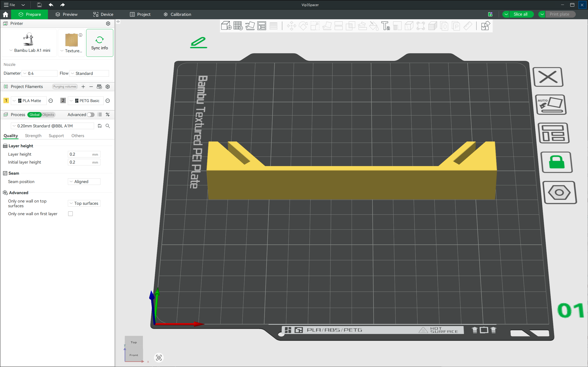Open the File menu
This screenshot has height=367, width=588.
pyautogui.click(x=10, y=5)
